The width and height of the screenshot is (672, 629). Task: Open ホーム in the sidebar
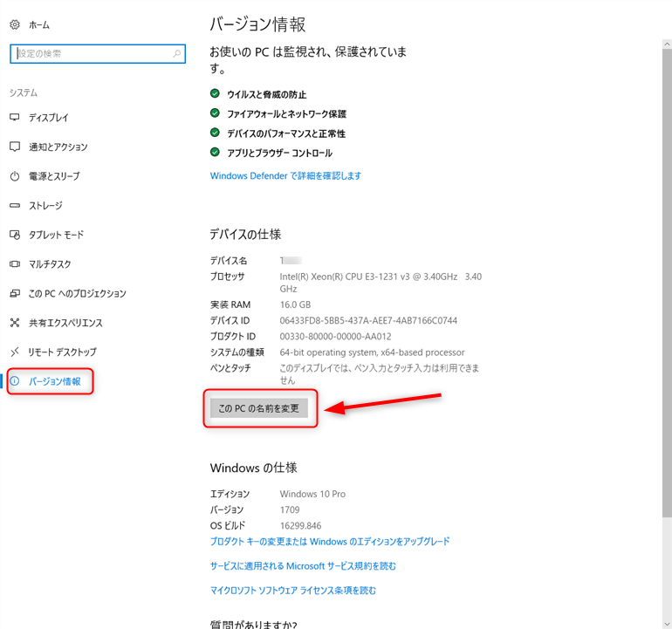click(39, 25)
